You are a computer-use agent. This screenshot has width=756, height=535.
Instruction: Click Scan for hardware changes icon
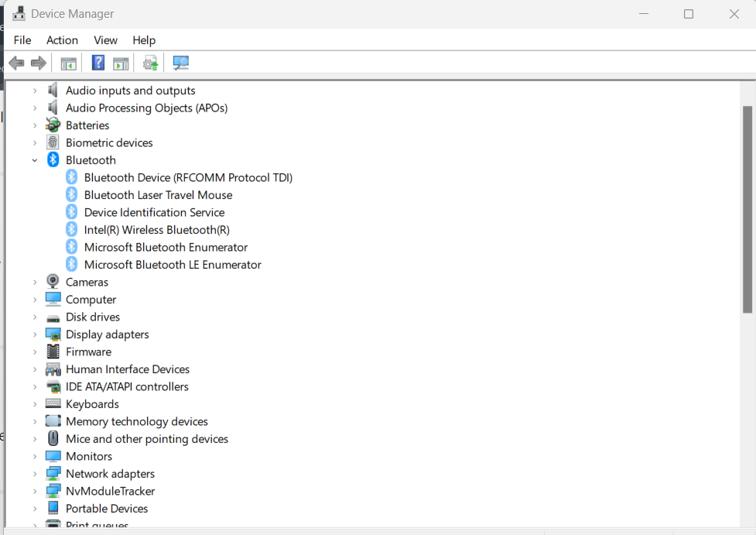pyautogui.click(x=181, y=63)
